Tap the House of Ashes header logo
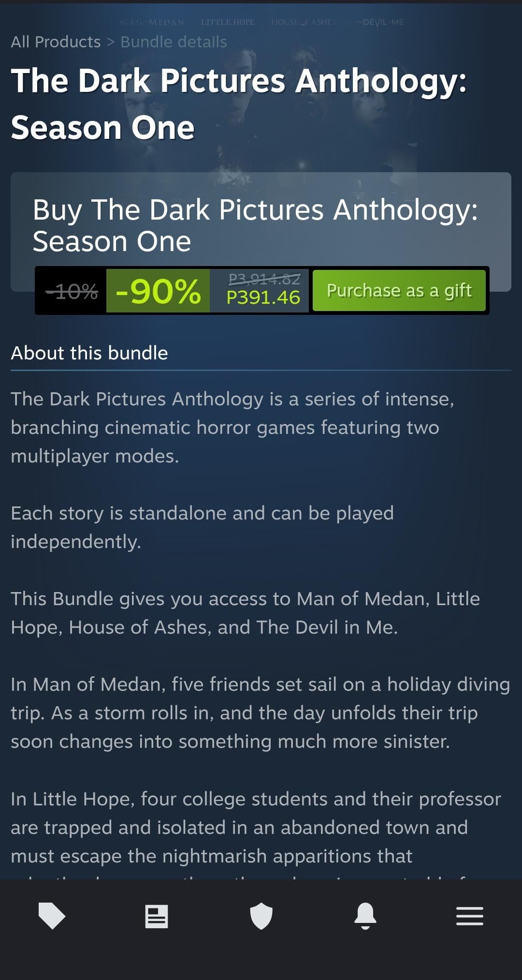This screenshot has height=980, width=522. click(x=304, y=22)
